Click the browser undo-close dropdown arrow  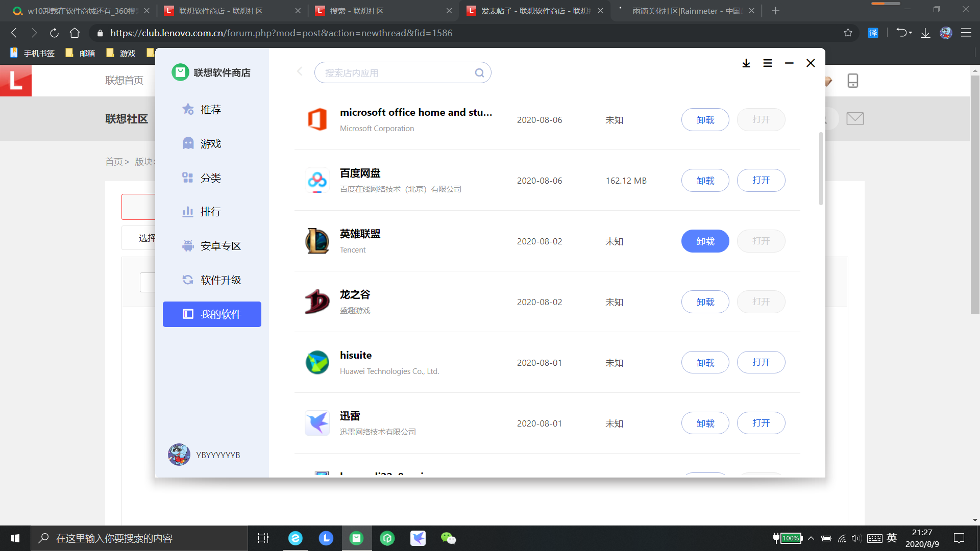coord(911,33)
